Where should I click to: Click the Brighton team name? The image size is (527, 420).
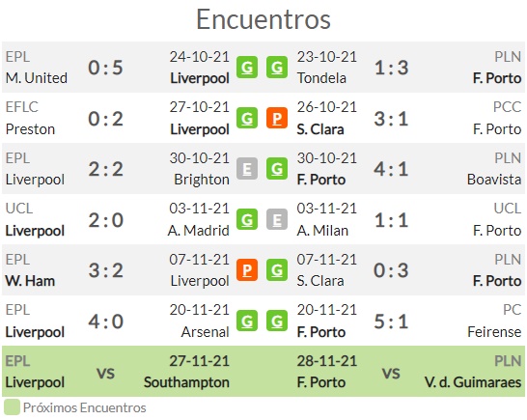tap(202, 180)
